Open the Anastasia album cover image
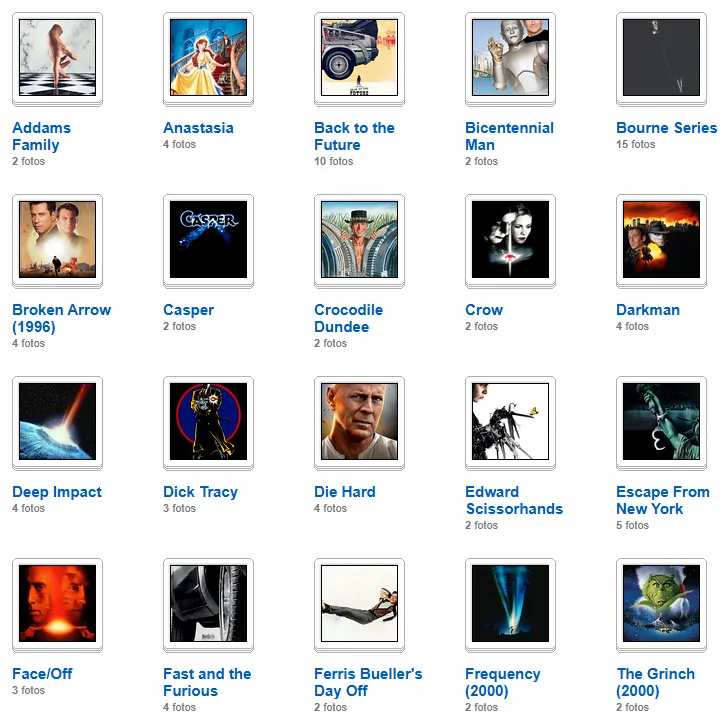This screenshot has width=728, height=726. 208,58
